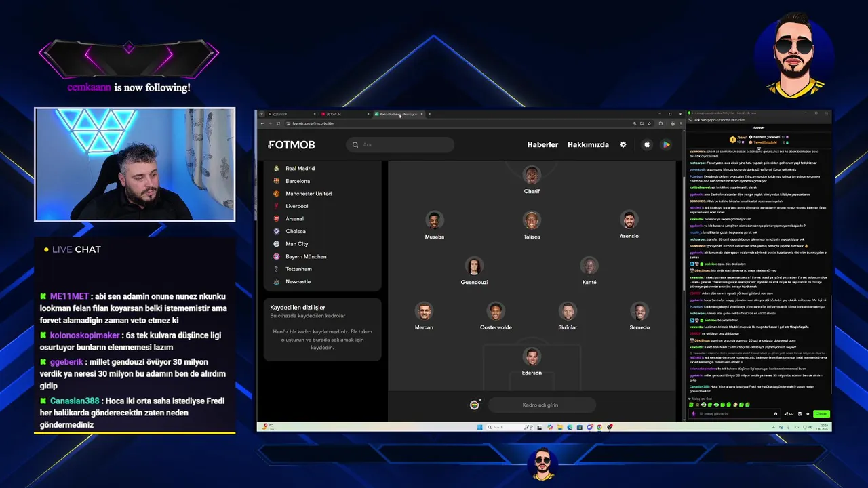Open Google Chrome from the taskbar
The image size is (868, 488).
coord(599,427)
